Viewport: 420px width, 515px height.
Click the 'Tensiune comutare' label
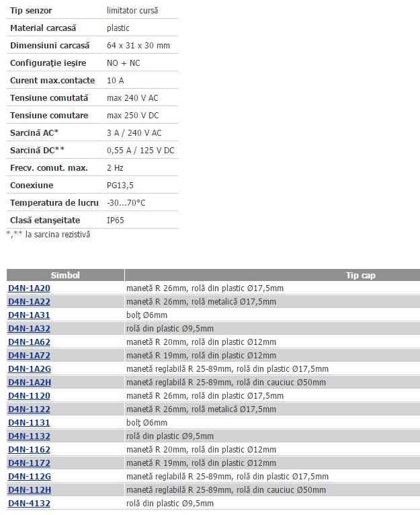click(49, 115)
